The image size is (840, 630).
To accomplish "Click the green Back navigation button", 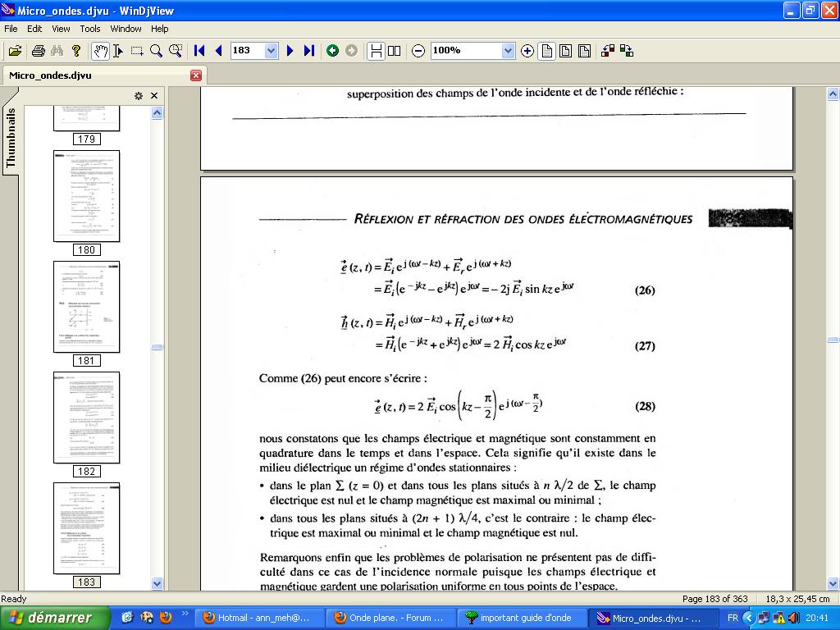I will tap(332, 51).
